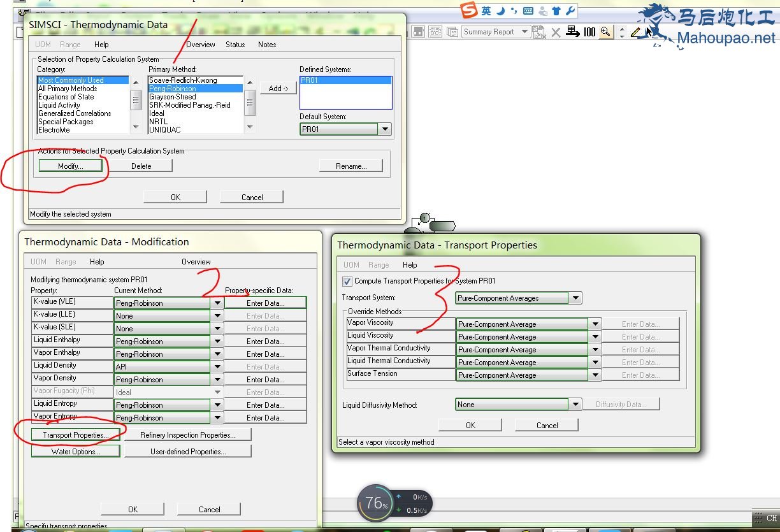This screenshot has width=780, height=532.
Task: Click the zoom magnifier icon in the main toolbar
Action: (x=605, y=31)
